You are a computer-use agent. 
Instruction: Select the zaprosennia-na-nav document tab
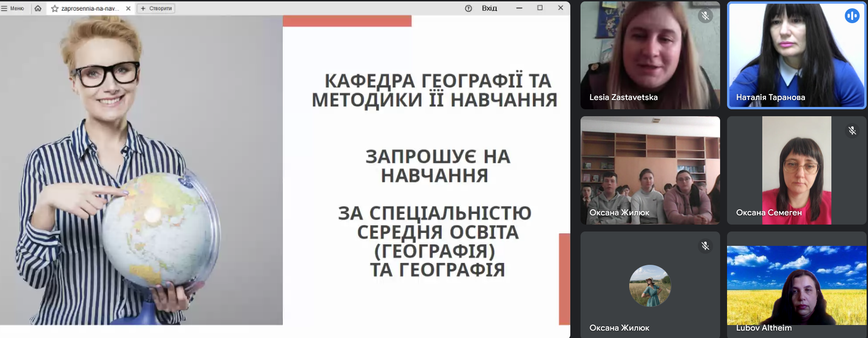(x=91, y=8)
